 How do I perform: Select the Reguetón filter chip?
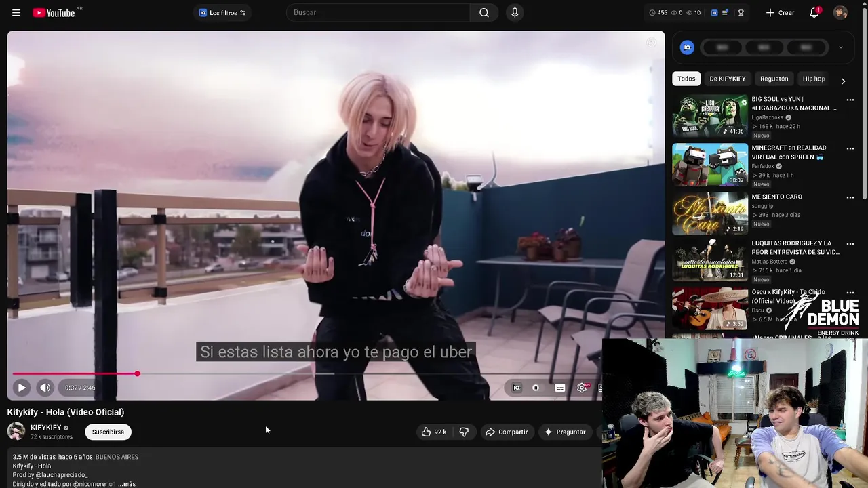pos(774,79)
